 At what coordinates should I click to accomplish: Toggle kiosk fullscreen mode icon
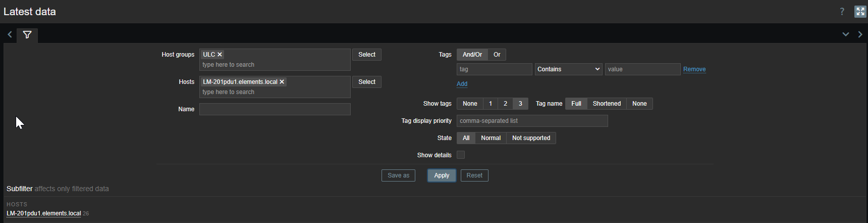860,12
